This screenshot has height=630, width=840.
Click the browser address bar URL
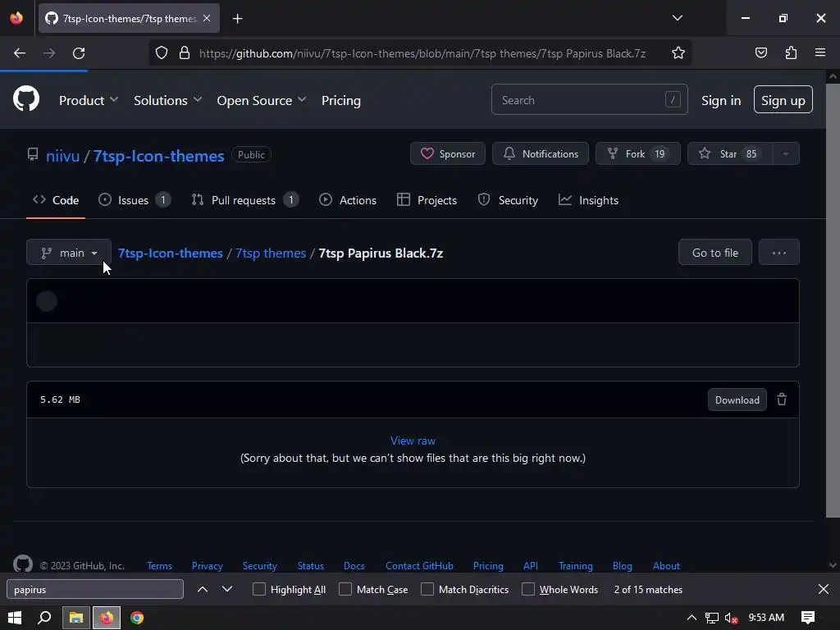pos(422,53)
